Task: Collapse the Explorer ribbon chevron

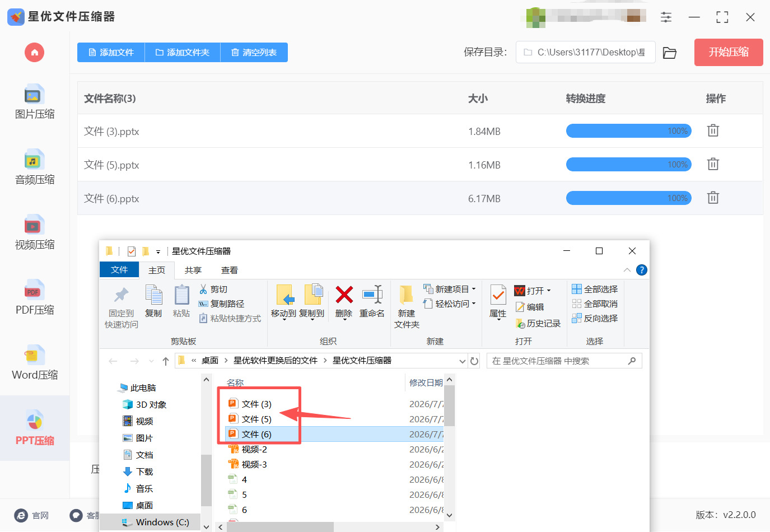Action: pyautogui.click(x=627, y=270)
